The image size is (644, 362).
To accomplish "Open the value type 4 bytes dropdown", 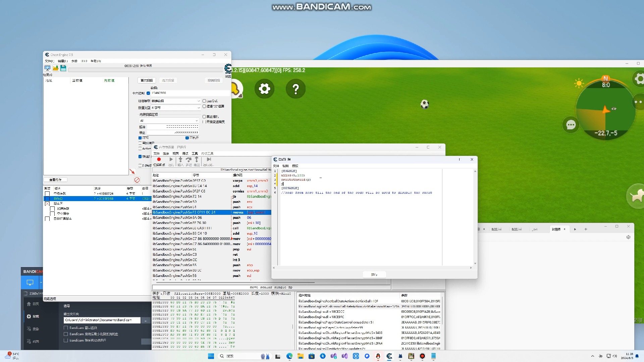I will (176, 108).
